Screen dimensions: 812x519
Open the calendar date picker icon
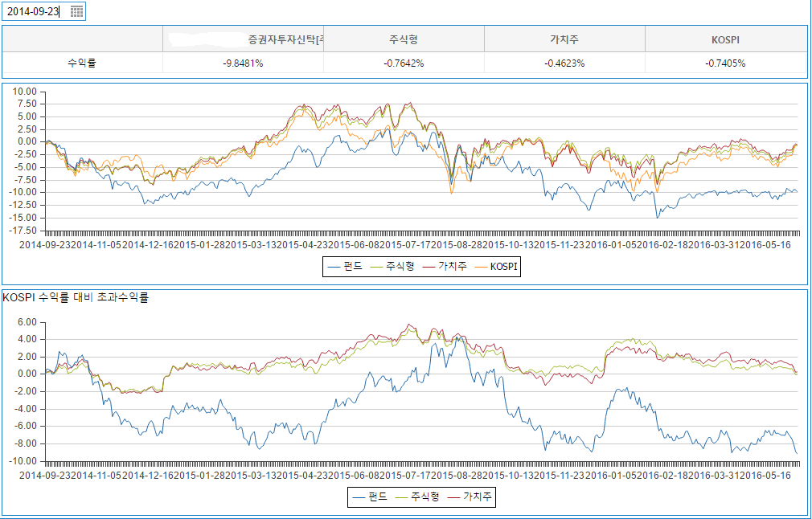pos(76,11)
